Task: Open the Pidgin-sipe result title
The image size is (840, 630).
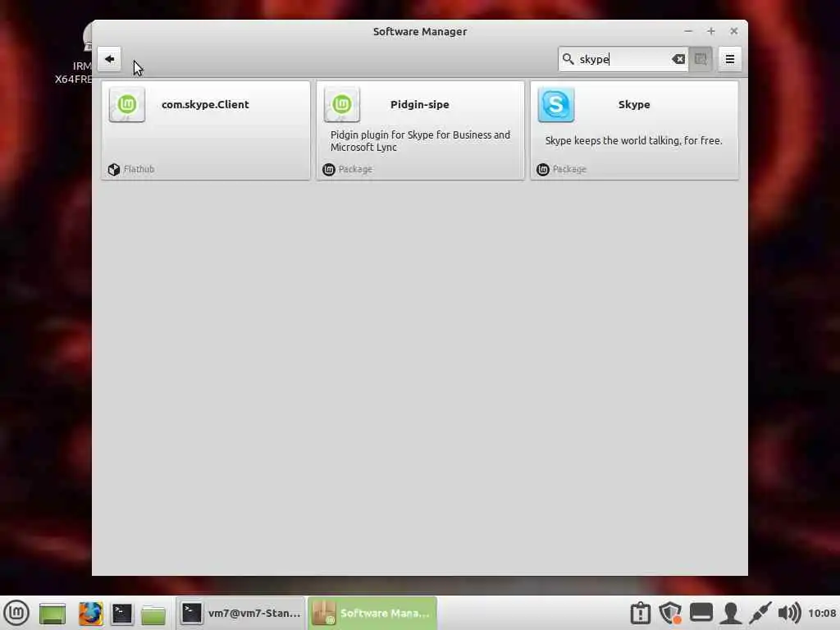Action: tap(419, 104)
